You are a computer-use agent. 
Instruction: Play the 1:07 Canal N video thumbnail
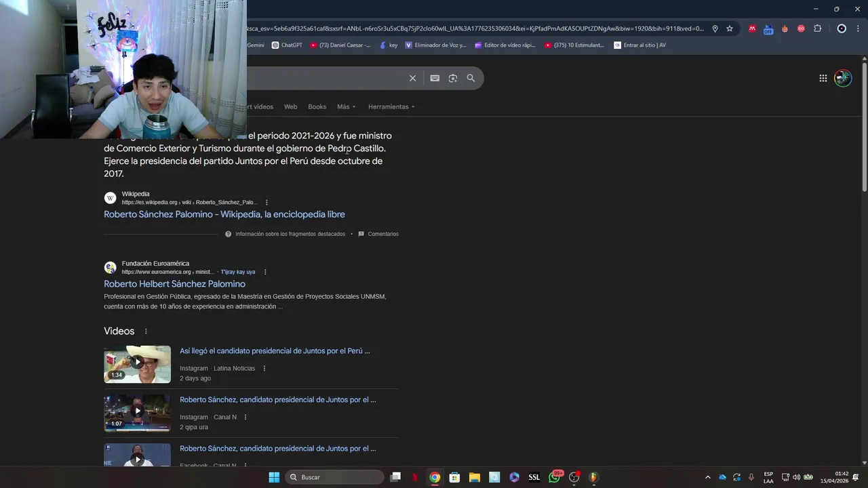pos(137,413)
